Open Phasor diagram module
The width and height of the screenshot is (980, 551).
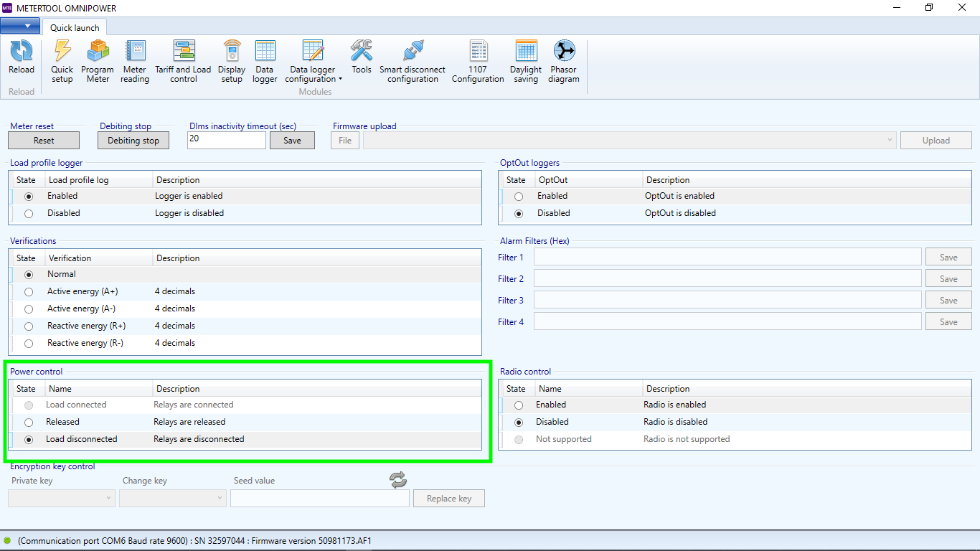point(564,62)
